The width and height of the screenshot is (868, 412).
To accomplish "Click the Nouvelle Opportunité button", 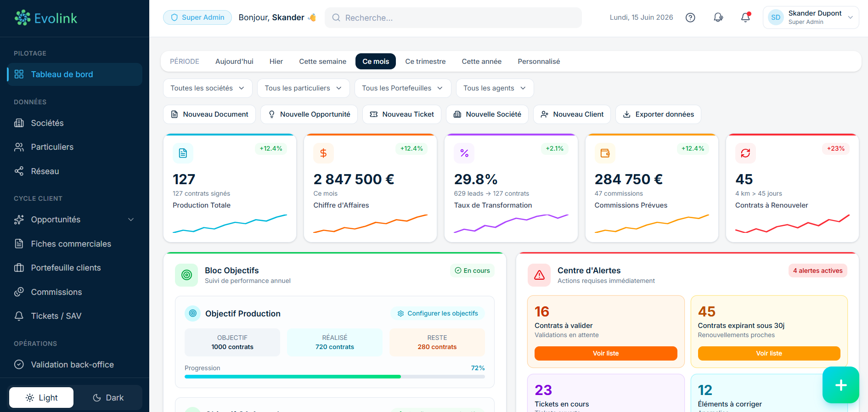I will click(x=309, y=114).
